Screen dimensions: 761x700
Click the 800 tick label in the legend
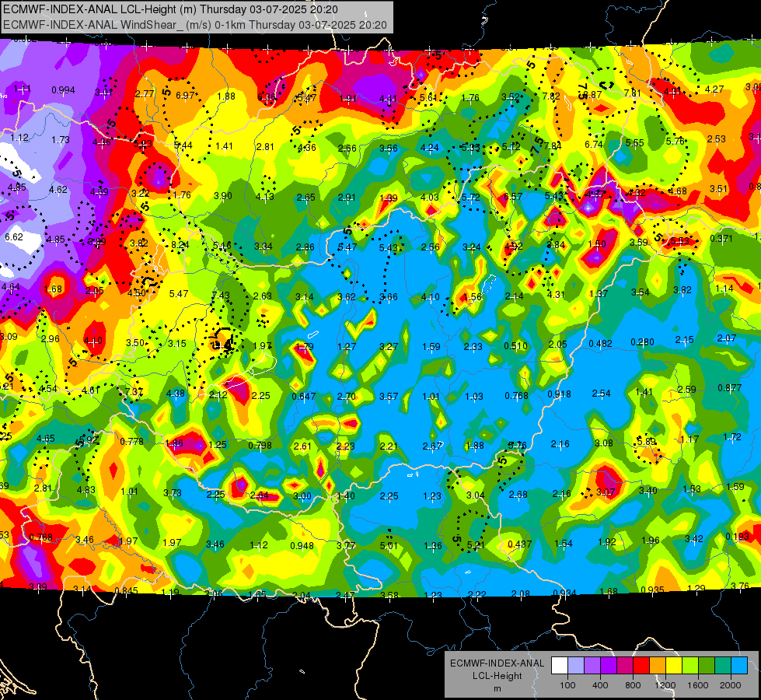click(633, 685)
